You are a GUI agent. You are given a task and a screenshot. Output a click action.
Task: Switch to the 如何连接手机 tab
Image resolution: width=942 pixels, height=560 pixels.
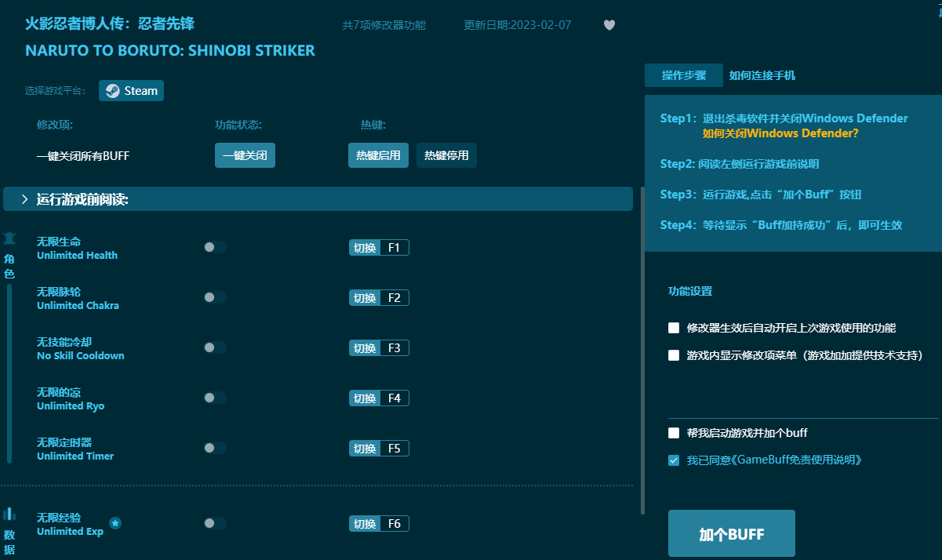pyautogui.click(x=762, y=75)
